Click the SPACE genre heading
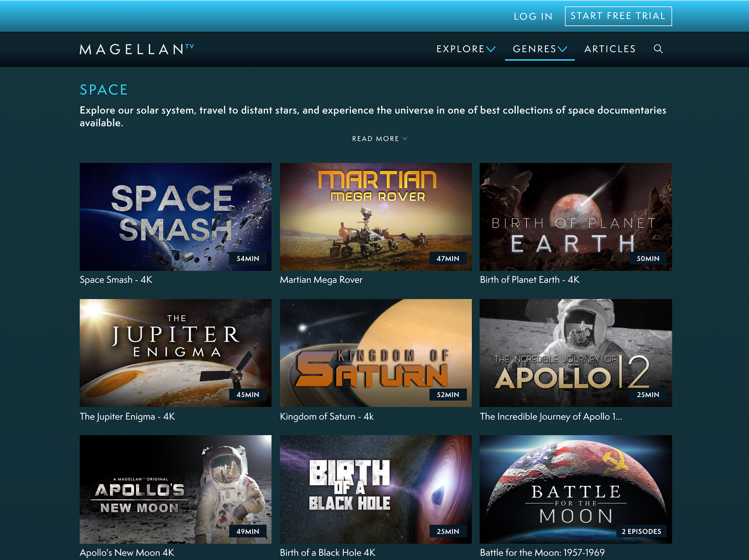The height and width of the screenshot is (560, 749). coord(104,90)
